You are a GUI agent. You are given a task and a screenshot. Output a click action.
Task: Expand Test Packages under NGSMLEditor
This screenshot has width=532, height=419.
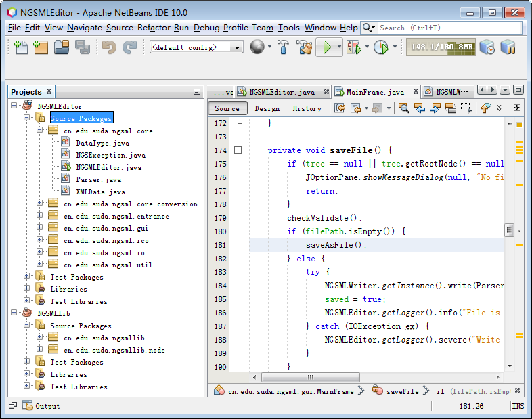pos(27,276)
